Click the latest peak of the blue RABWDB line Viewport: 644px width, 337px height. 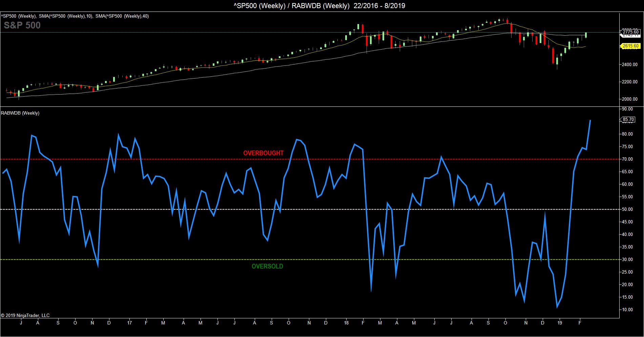pyautogui.click(x=590, y=120)
